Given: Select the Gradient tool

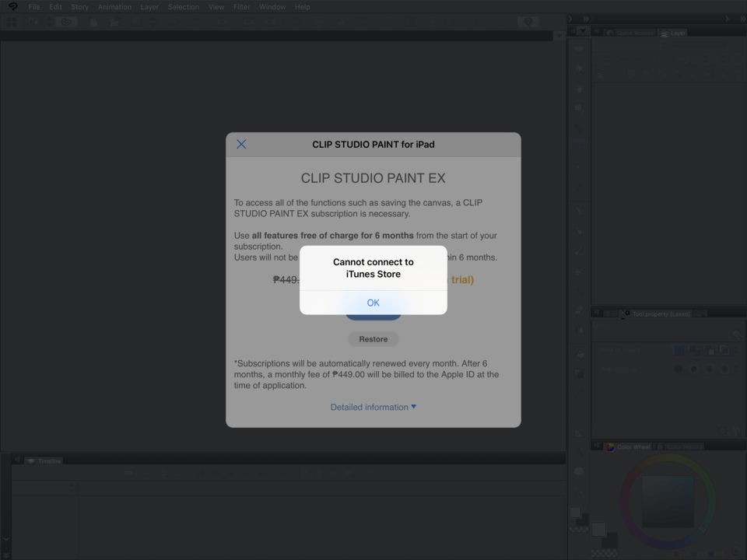Looking at the screenshot, I should coord(579,373).
